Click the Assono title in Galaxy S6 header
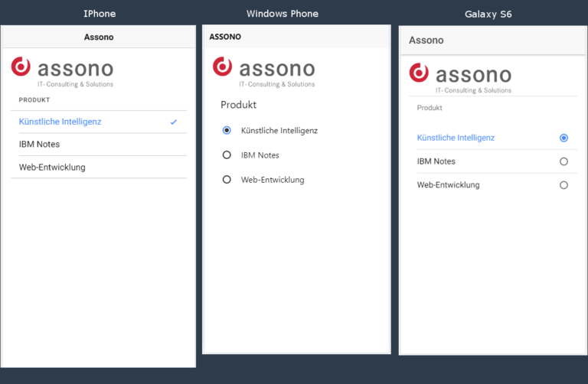The image size is (588, 384). (426, 40)
